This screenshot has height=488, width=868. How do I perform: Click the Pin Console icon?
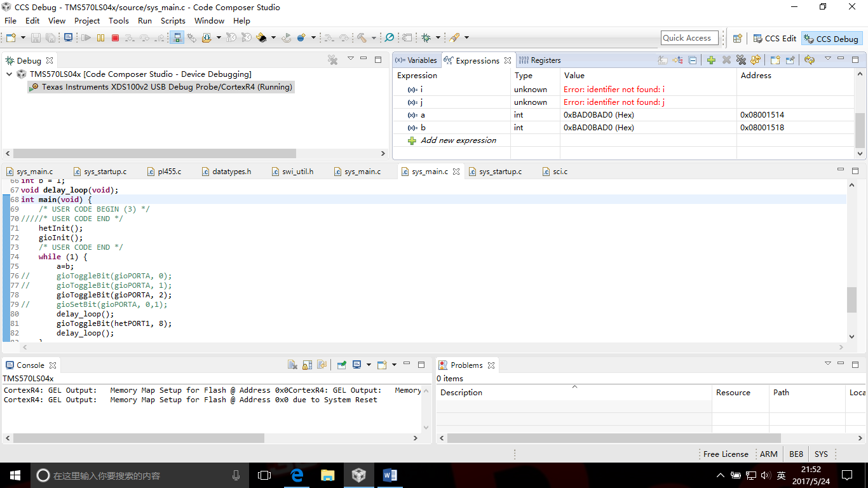point(342,365)
